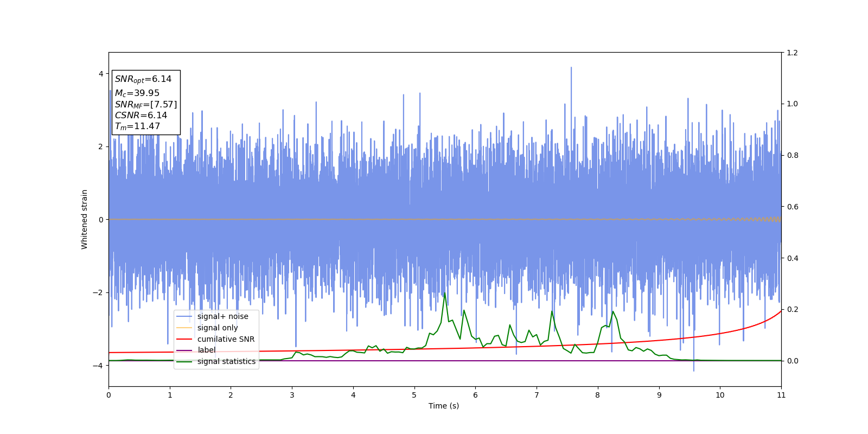The image size is (868, 434).
Task: Click the left y-axis tick label 4
Action: click(x=101, y=74)
